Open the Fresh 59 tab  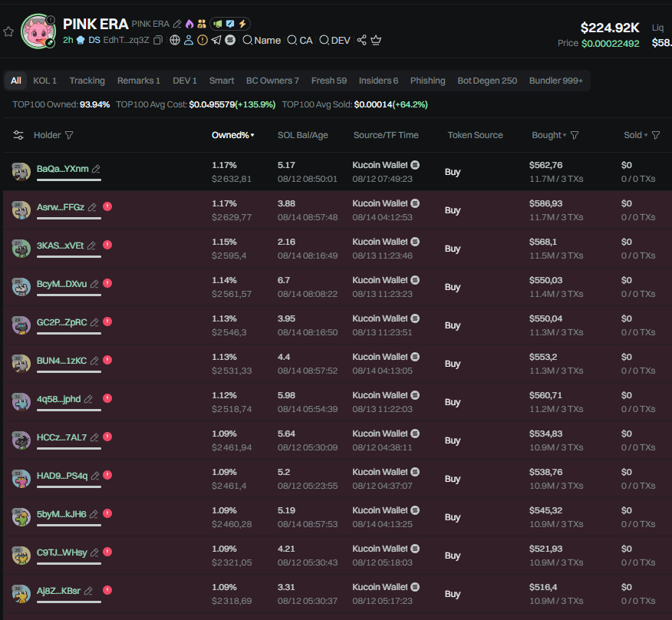point(329,81)
